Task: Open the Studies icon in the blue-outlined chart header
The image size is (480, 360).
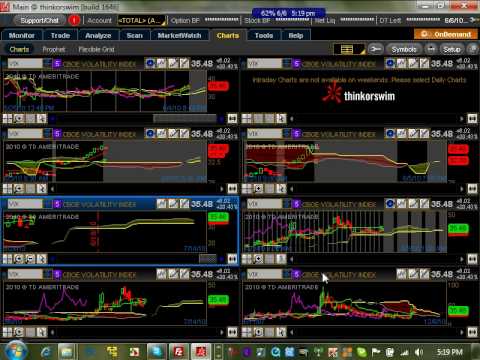Action: coord(161,204)
